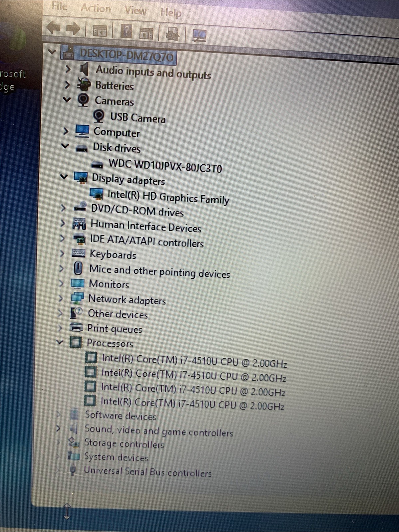
Task: Select the Storage controllers label
Action: [124, 443]
